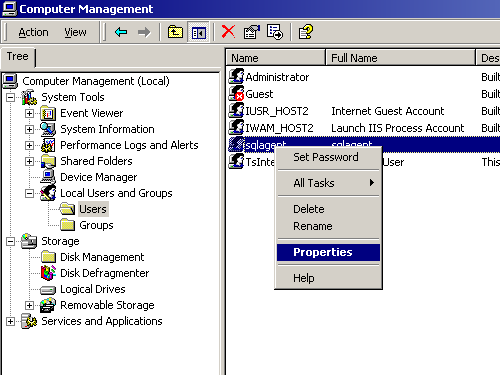Viewport: 500px width, 375px height.
Task: Click the Back arrow toolbar icon
Action: pos(121,32)
